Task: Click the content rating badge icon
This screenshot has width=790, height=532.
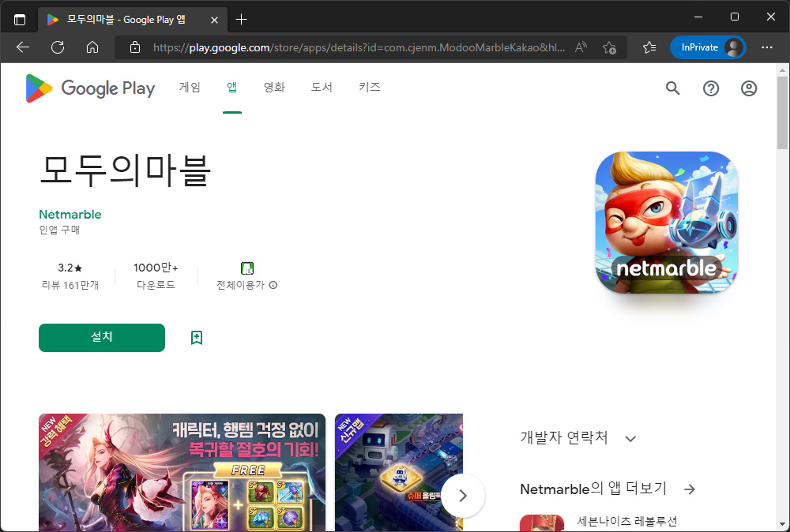Action: pyautogui.click(x=246, y=268)
